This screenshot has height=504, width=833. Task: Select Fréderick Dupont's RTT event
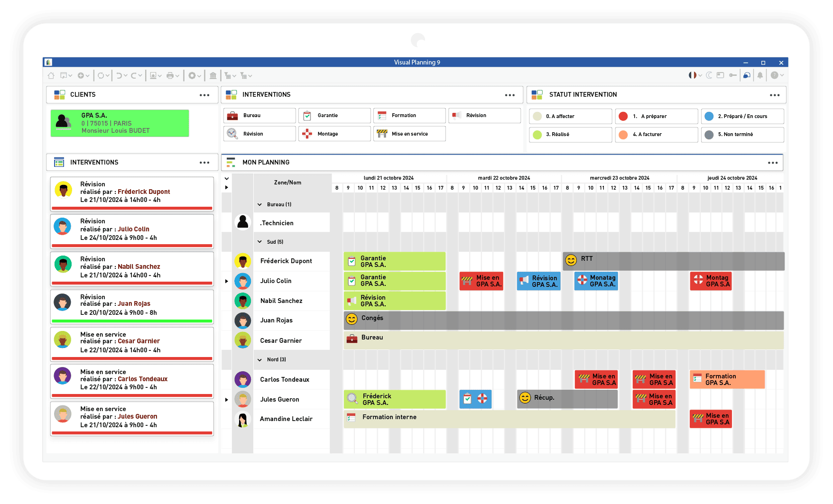coord(674,261)
